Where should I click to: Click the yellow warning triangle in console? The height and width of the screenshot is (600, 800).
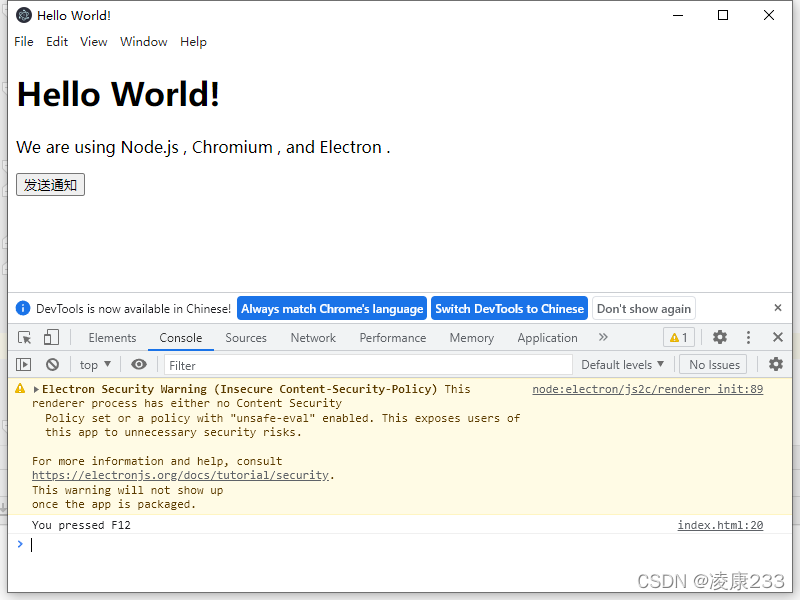pyautogui.click(x=20, y=389)
